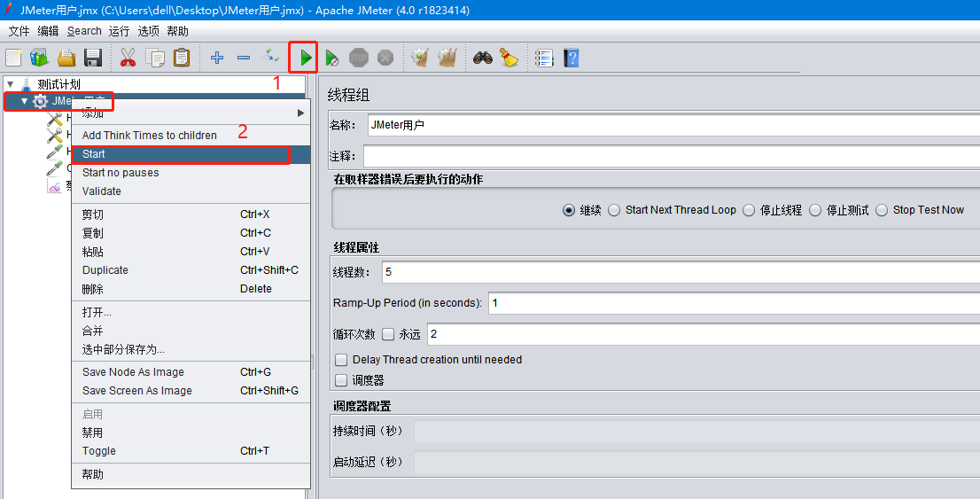Choose 合并 in the context menu

(191, 331)
